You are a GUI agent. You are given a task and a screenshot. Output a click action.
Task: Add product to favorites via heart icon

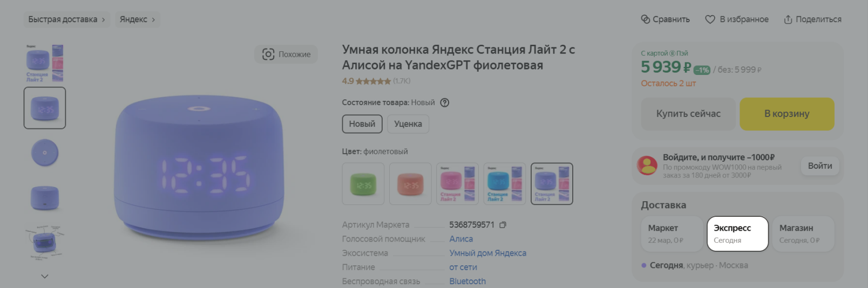(710, 19)
